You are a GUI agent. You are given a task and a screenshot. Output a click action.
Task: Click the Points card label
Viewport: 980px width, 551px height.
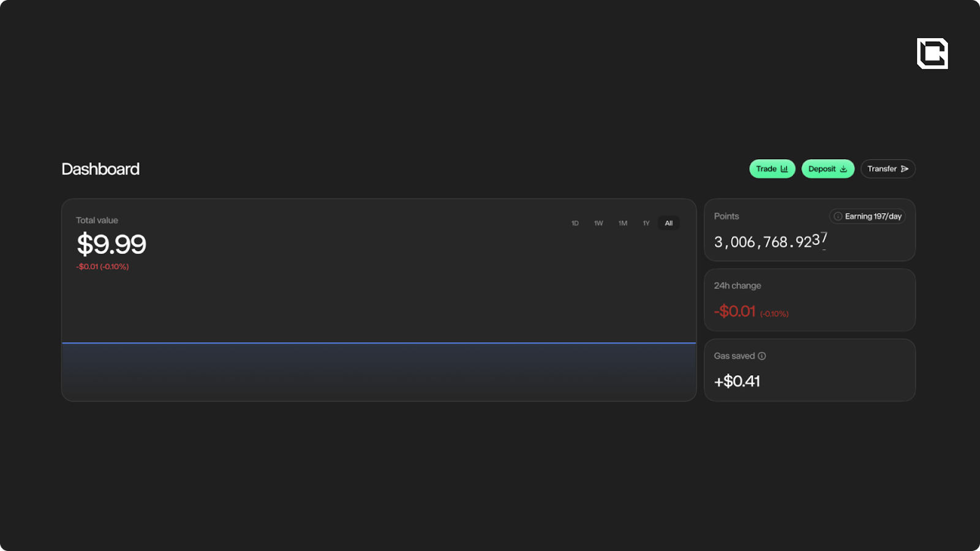click(x=726, y=216)
